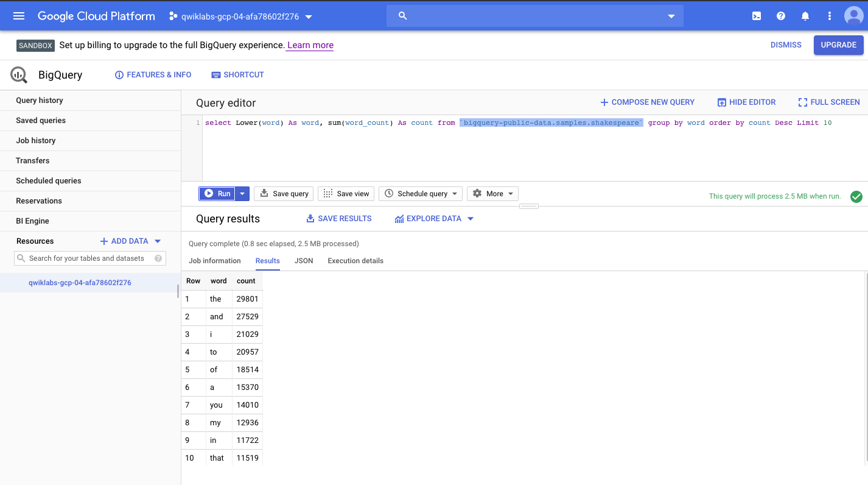Click the count value 18514
This screenshot has width=868, height=485.
pos(247,370)
